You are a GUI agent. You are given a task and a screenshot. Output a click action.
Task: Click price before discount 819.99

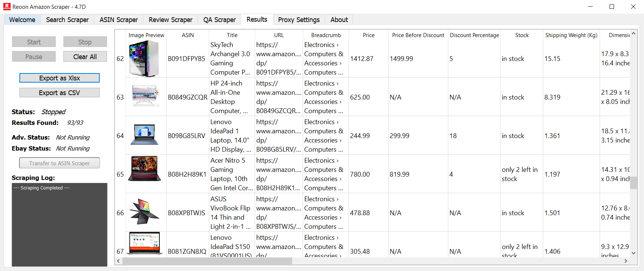[418, 174]
